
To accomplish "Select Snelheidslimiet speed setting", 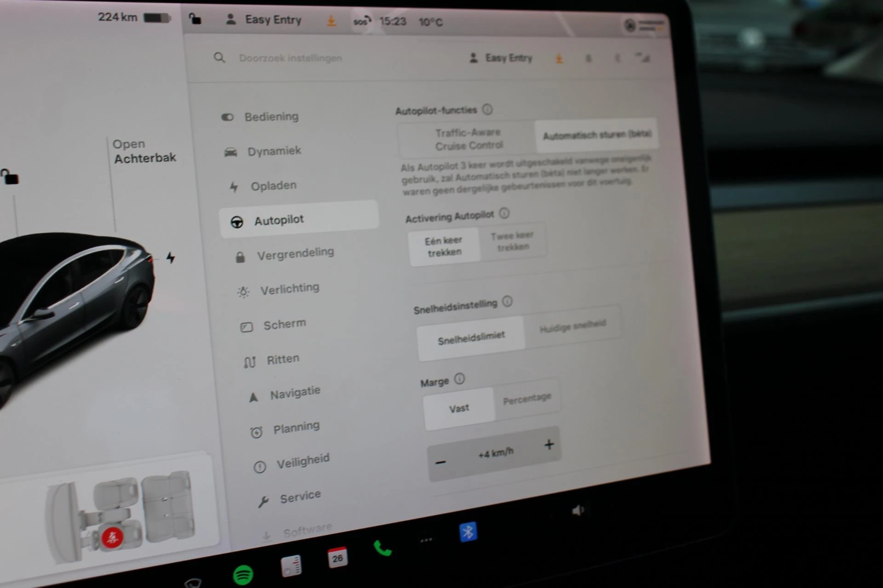I will 470,336.
